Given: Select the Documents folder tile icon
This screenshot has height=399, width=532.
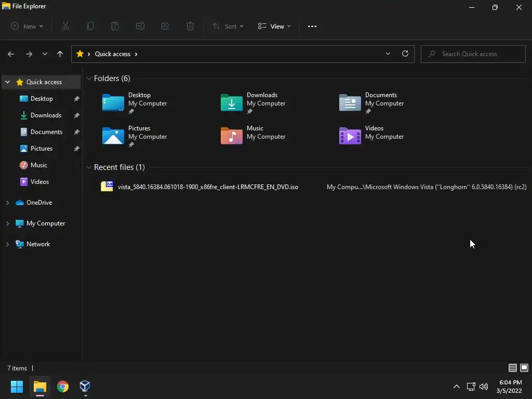Looking at the screenshot, I should (350, 103).
